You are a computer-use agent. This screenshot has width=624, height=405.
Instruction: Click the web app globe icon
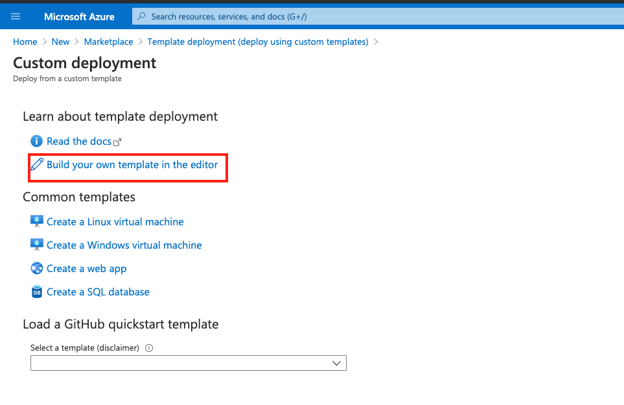point(37,268)
